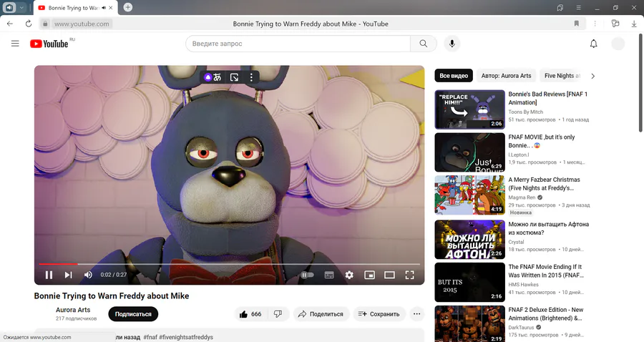This screenshot has height=342, width=644.
Task: Skip to the next video
Action: click(68, 275)
